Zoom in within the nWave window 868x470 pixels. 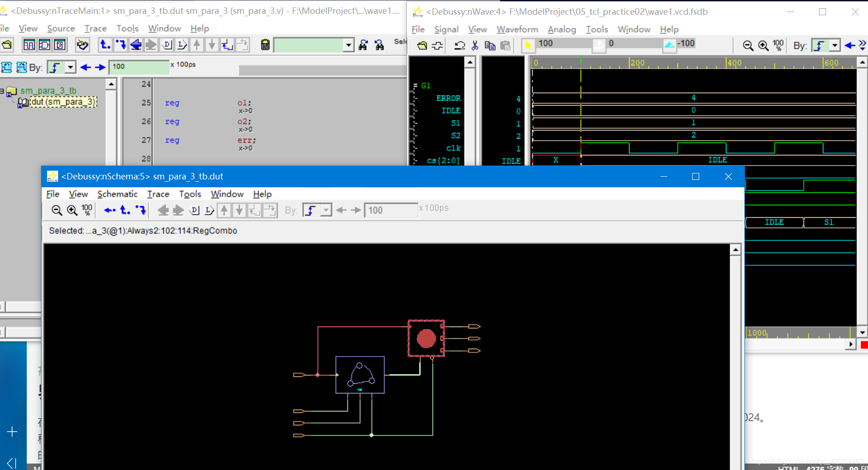763,46
